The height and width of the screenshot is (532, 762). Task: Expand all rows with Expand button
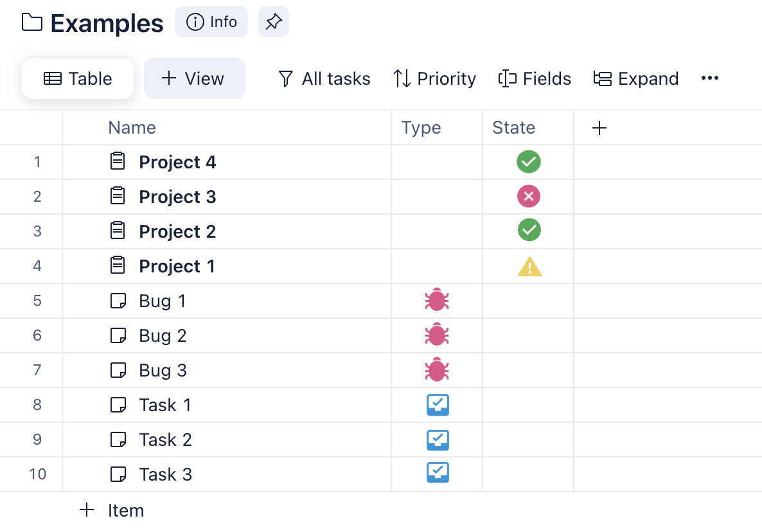pos(635,78)
